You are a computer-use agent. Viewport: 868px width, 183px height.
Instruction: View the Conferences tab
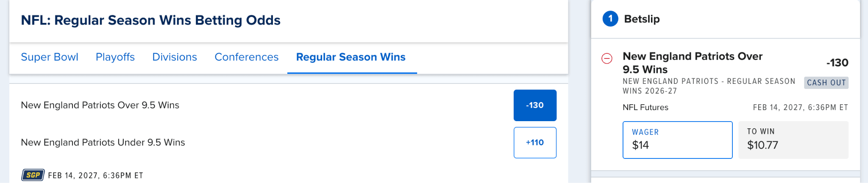(x=247, y=57)
